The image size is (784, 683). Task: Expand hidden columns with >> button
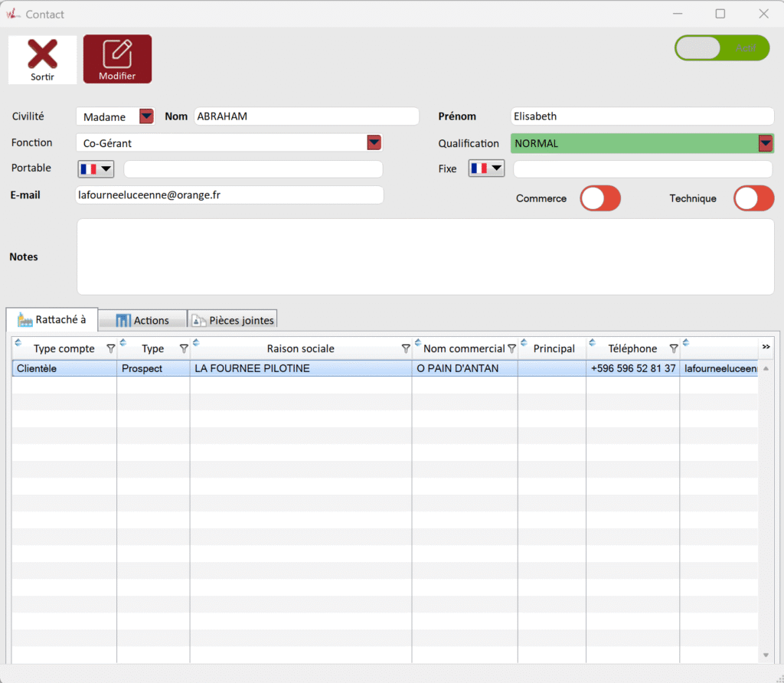point(766,348)
